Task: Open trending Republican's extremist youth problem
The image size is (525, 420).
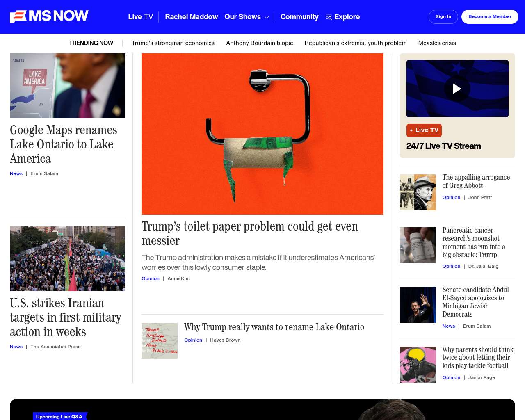Action: pyautogui.click(x=356, y=43)
